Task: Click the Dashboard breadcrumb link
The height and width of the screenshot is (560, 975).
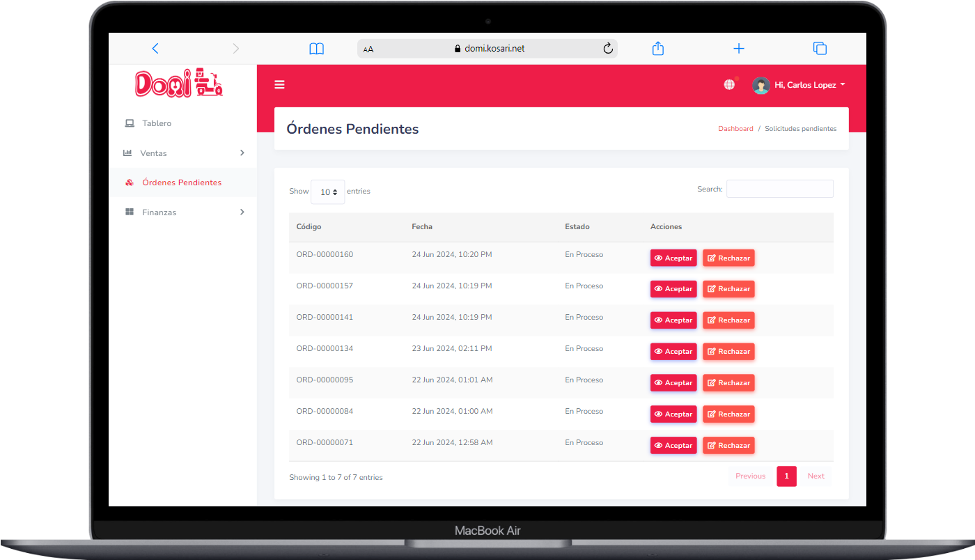Action: 735,129
